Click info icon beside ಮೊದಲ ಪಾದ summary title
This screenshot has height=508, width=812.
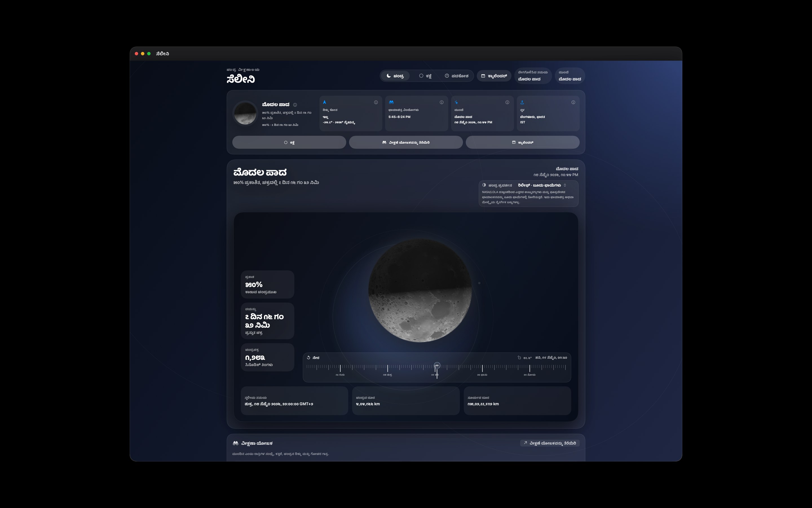[295, 105]
